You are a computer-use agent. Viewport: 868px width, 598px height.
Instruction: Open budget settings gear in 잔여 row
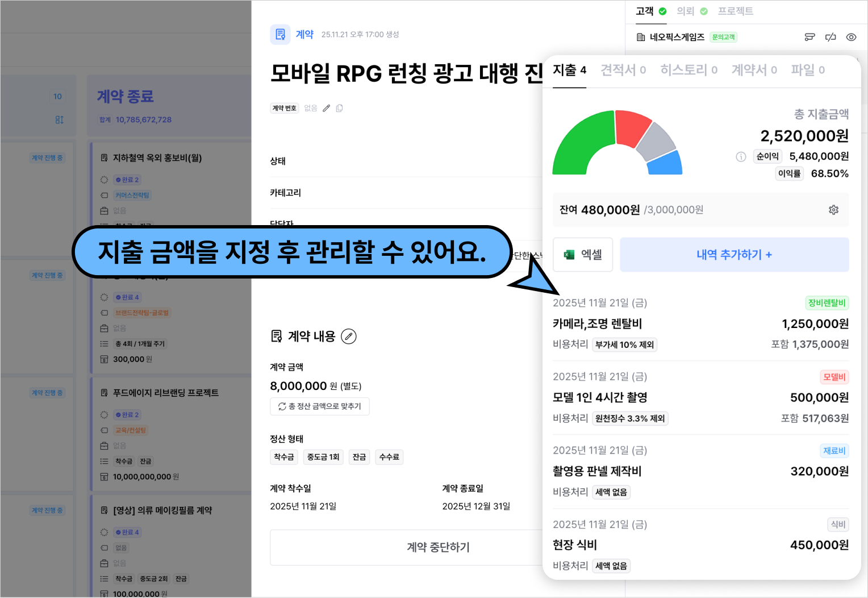point(833,210)
